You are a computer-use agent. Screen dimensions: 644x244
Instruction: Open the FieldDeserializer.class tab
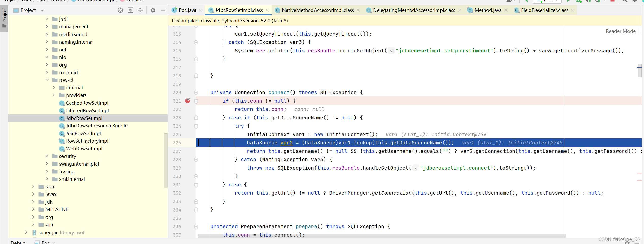(544, 10)
